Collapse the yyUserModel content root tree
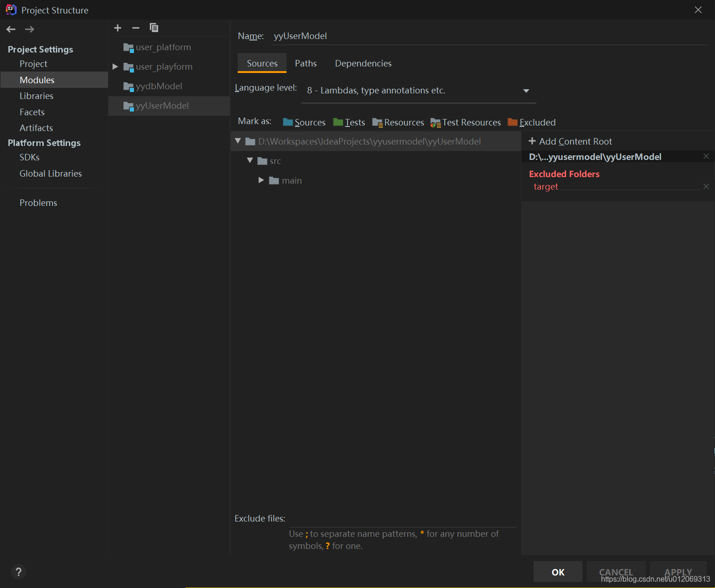This screenshot has height=588, width=715. coord(238,141)
